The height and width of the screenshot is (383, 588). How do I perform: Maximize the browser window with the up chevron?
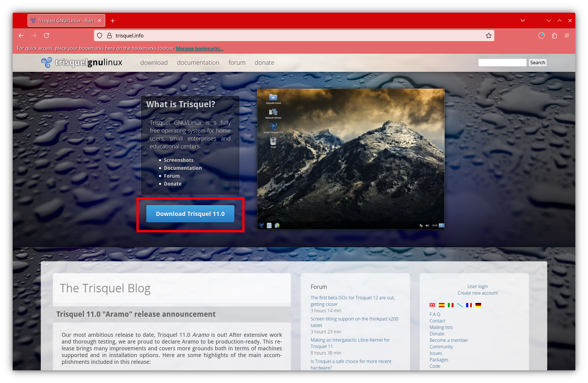point(560,21)
